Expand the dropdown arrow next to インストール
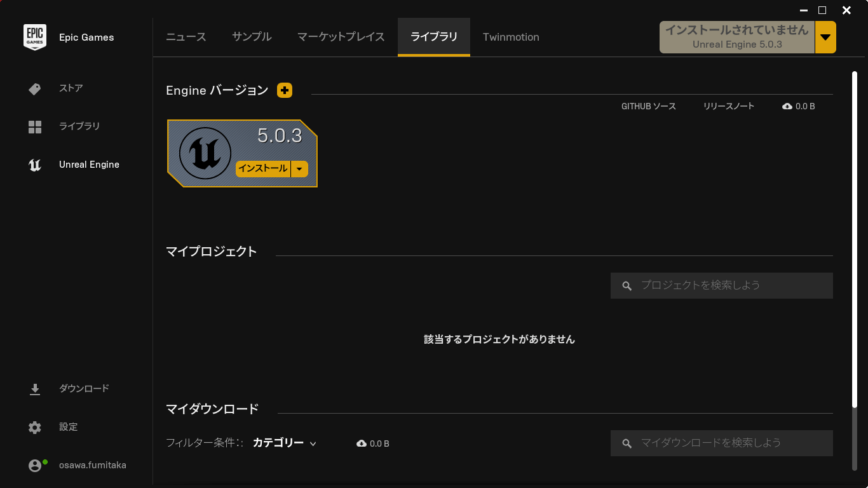The height and width of the screenshot is (488, 868). pos(299,168)
